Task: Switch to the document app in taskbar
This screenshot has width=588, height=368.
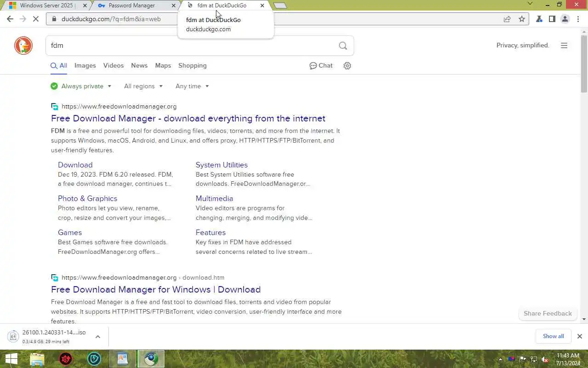Action: (122, 359)
